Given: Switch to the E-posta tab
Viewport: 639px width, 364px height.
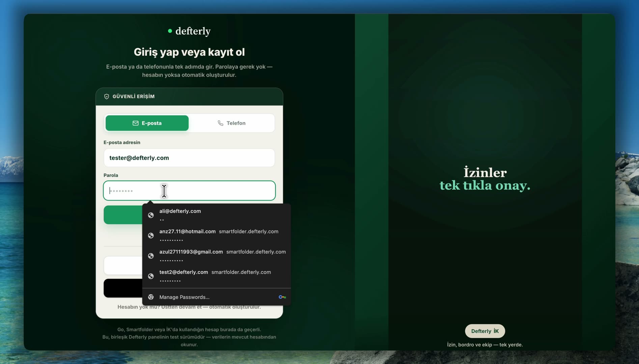Looking at the screenshot, I should pyautogui.click(x=147, y=123).
